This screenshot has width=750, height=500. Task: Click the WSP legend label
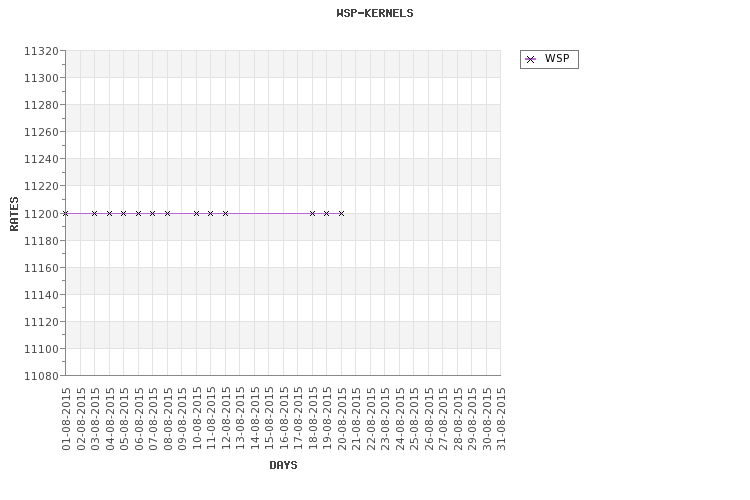pos(557,58)
